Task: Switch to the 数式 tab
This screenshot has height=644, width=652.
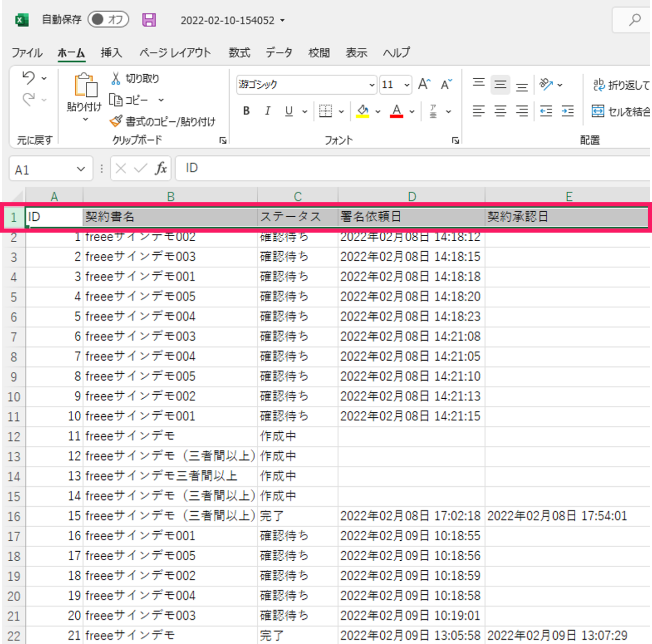Action: pyautogui.click(x=239, y=53)
